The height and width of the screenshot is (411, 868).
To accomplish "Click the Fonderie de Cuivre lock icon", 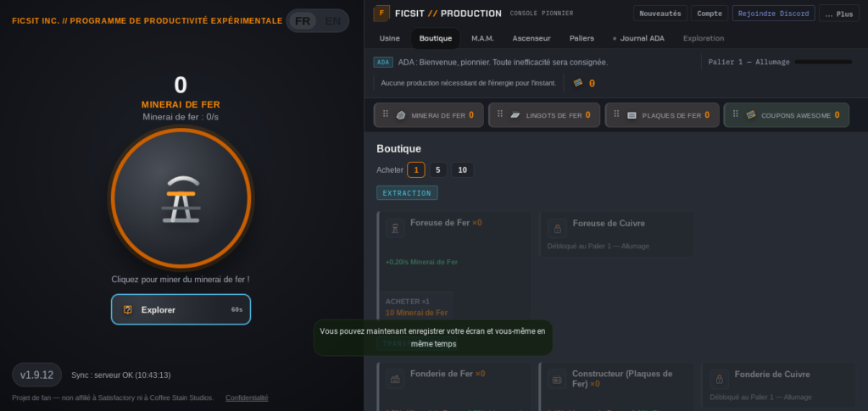I will [x=720, y=379].
